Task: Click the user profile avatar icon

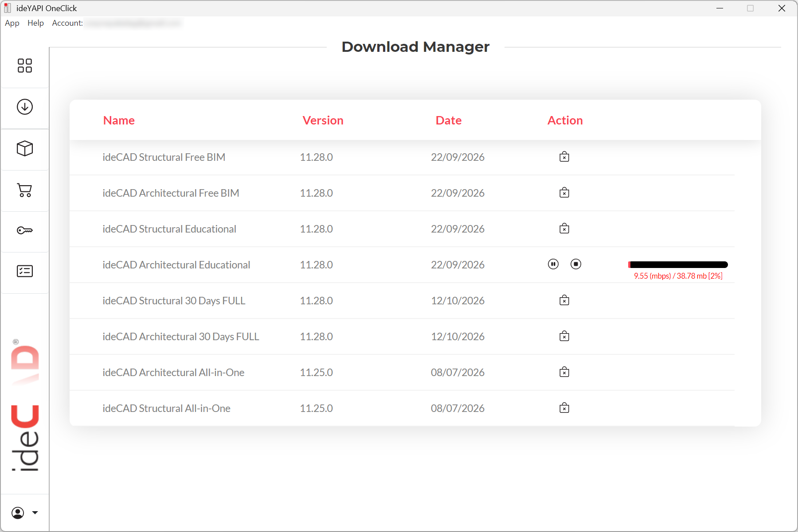Action: (18, 513)
